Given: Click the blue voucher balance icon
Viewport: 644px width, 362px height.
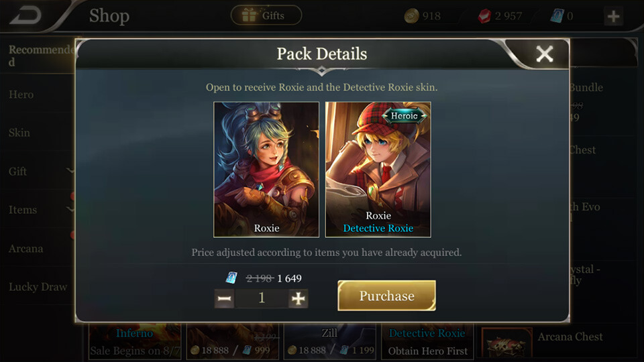Looking at the screenshot, I should click(x=557, y=16).
